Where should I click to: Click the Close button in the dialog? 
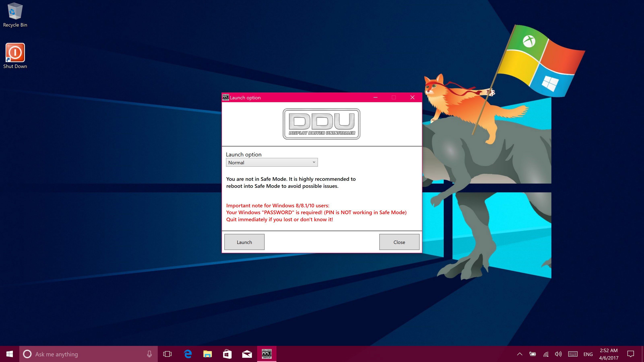[x=399, y=242]
